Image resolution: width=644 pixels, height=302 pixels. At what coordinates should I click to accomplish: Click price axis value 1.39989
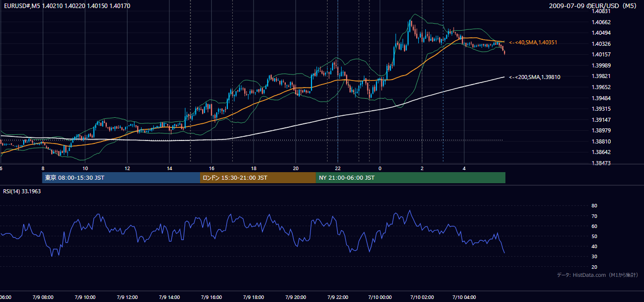point(601,65)
